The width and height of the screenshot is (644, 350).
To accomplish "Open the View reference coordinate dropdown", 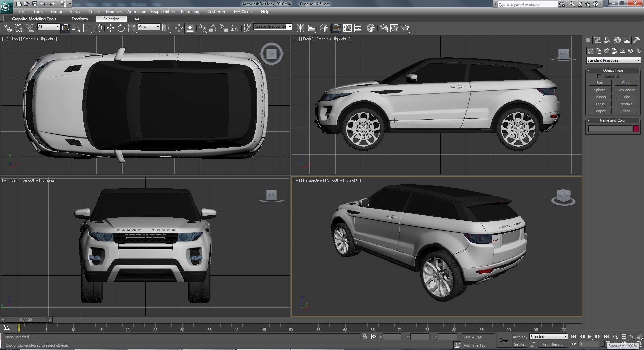I will 149,27.
